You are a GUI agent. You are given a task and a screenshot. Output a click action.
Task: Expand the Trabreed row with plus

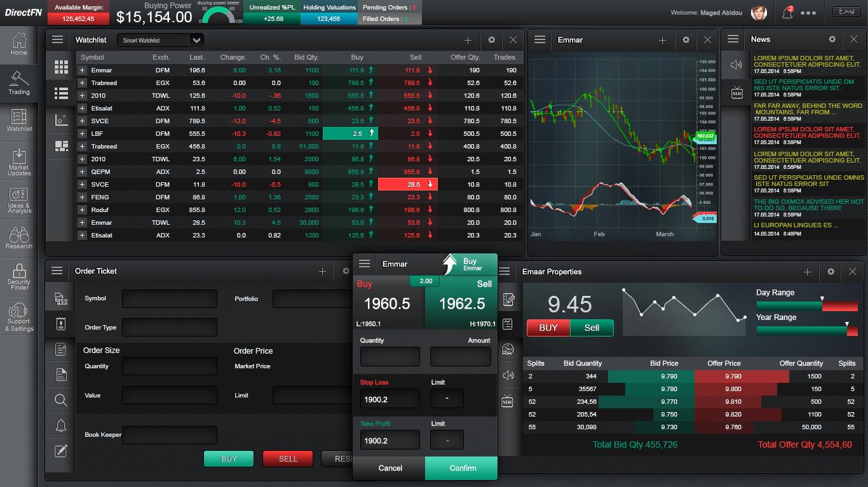pos(82,83)
